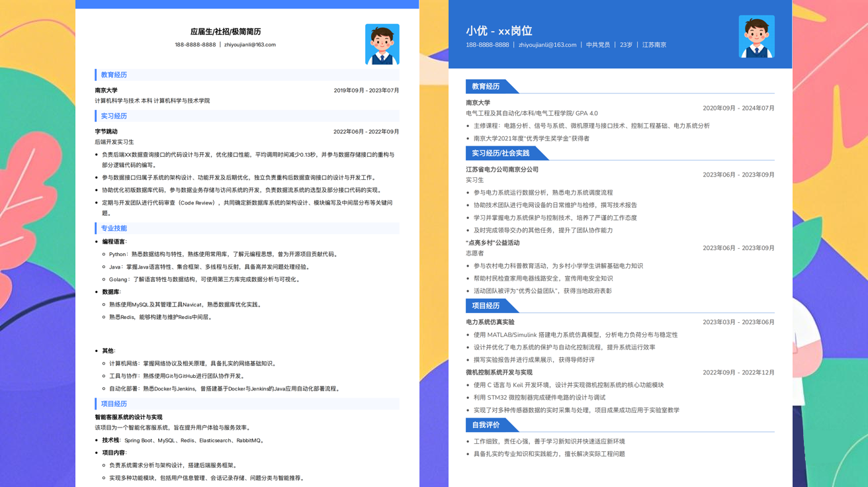This screenshot has width=868, height=487.
Task: Select company name 字节跳动
Action: tap(106, 132)
